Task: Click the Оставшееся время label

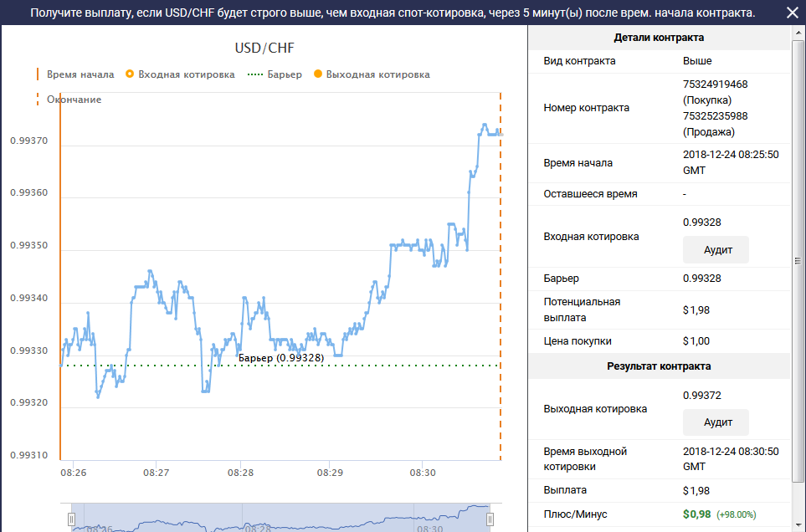Action: (590, 194)
